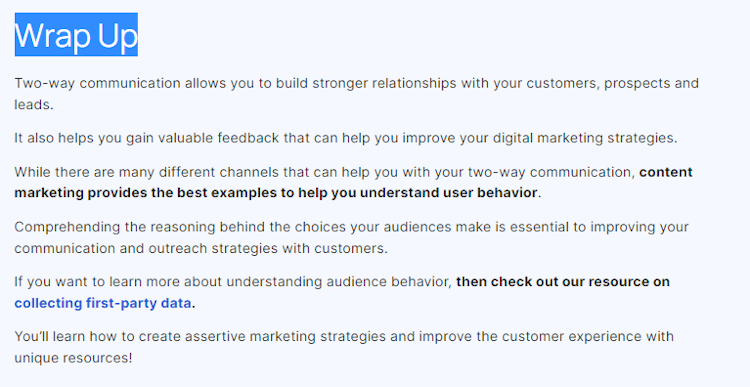This screenshot has width=750, height=387.
Task: Click the paragraph starting with Two-way communication allows
Action: tap(356, 94)
